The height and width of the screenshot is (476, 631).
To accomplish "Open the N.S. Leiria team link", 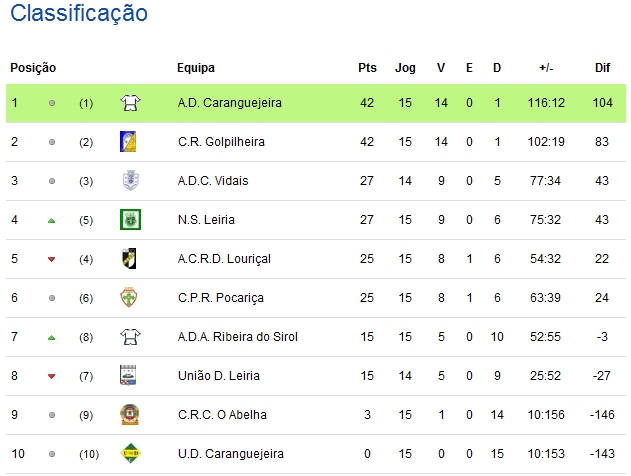I will coord(207,220).
